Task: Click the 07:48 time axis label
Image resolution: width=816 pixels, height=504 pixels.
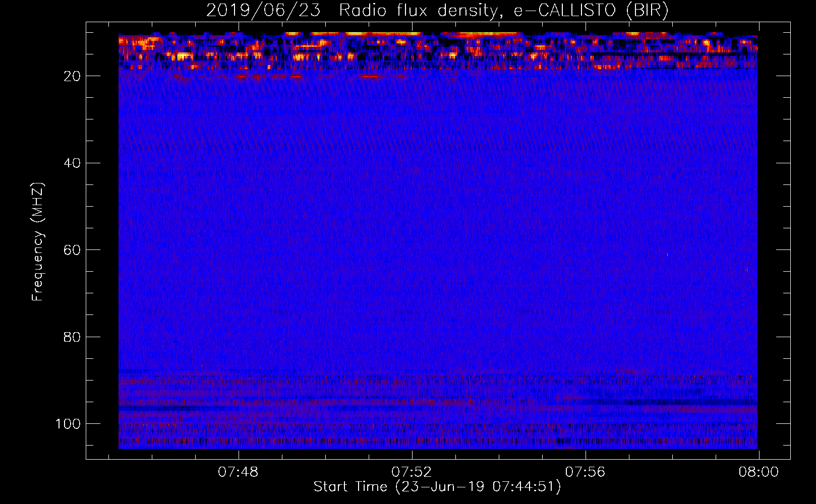Action: coord(238,472)
